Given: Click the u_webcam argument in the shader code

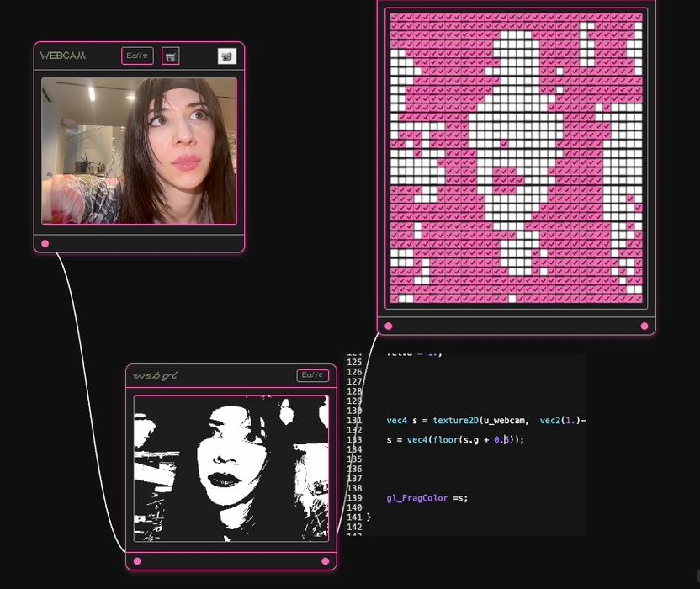Looking at the screenshot, I should click(504, 421).
